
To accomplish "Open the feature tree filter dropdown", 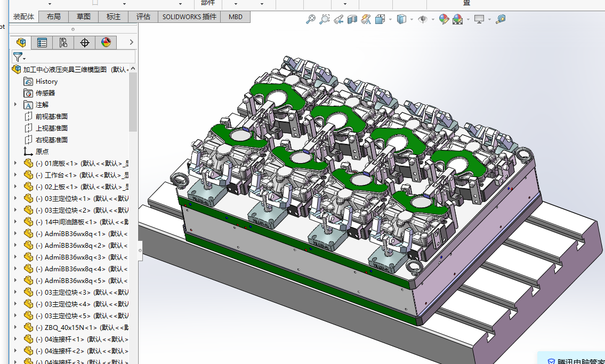I will pyautogui.click(x=20, y=57).
